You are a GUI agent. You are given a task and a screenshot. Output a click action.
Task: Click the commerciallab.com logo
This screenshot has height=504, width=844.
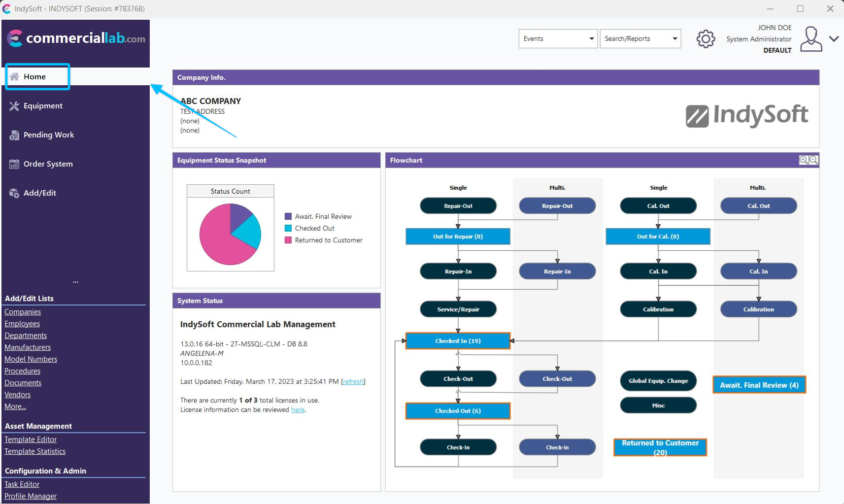[x=76, y=38]
